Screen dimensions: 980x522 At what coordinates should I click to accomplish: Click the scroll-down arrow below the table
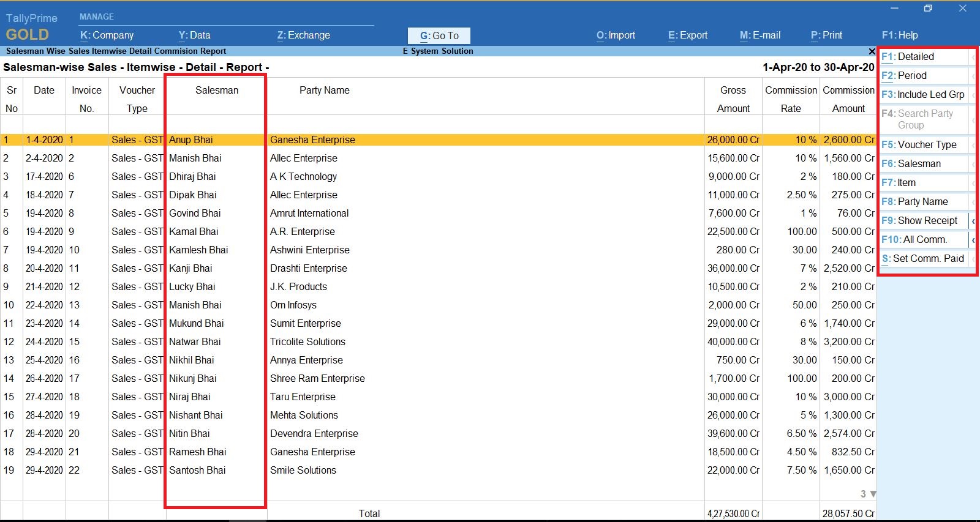[873, 494]
